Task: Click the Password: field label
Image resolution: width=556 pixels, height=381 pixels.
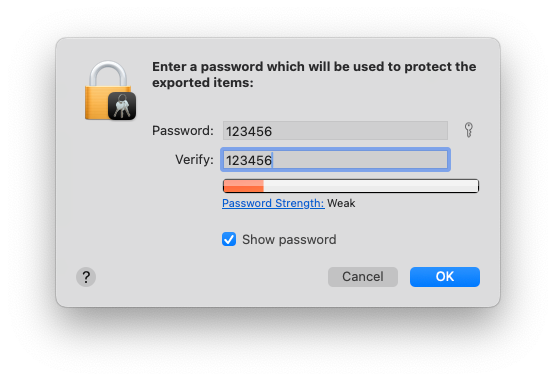Action: [x=183, y=131]
